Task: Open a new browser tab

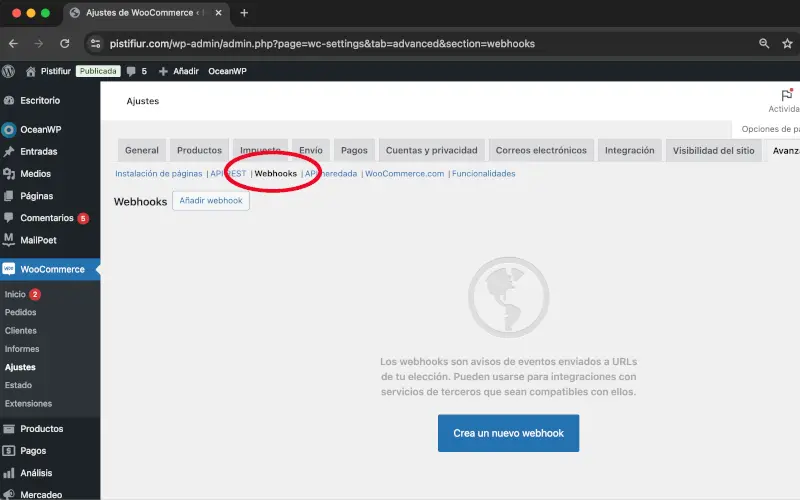Action: click(x=244, y=13)
